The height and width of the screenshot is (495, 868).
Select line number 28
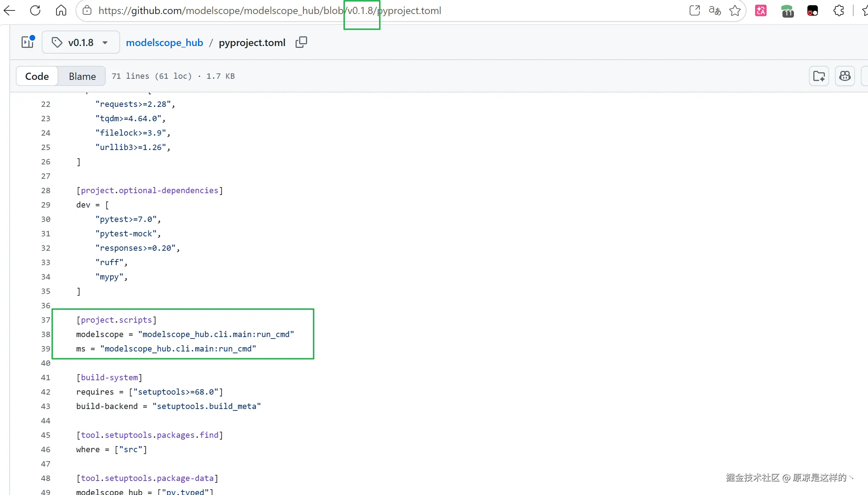(x=46, y=190)
